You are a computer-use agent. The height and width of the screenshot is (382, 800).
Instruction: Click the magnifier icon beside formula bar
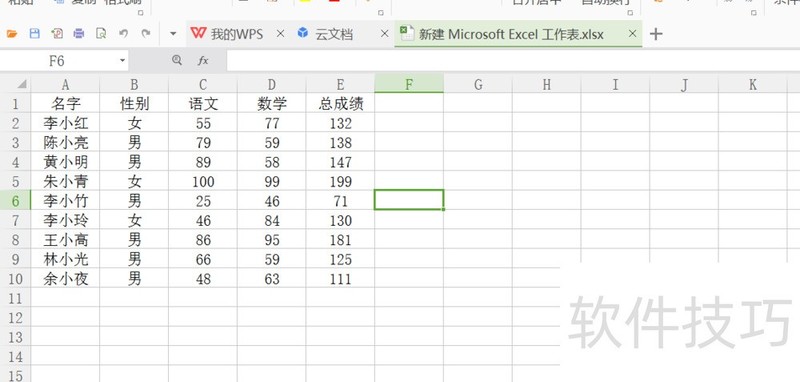pyautogui.click(x=177, y=61)
